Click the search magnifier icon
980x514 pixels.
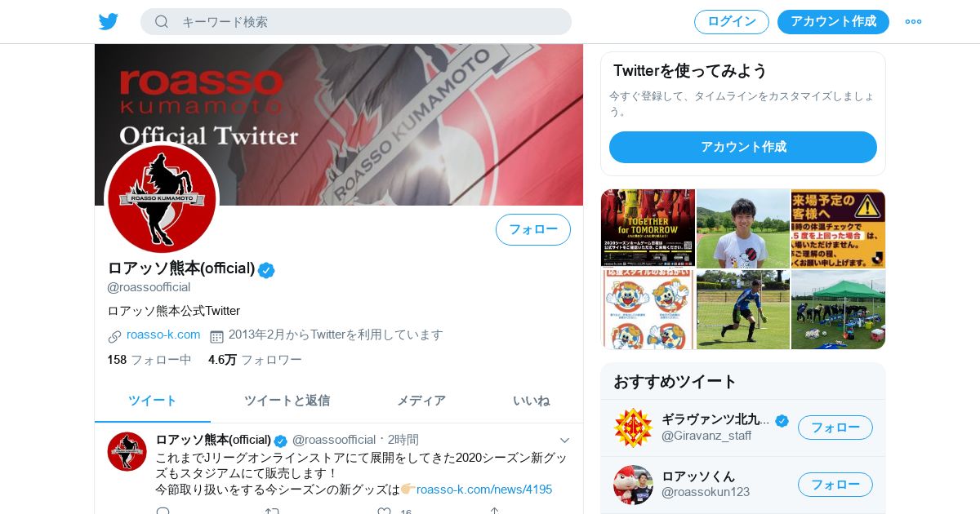tap(162, 21)
